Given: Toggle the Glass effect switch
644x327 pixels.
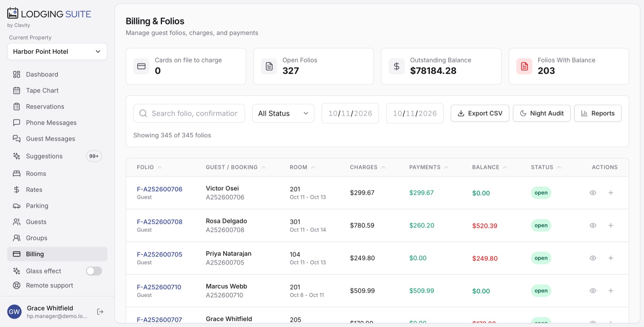Looking at the screenshot, I should [x=94, y=271].
